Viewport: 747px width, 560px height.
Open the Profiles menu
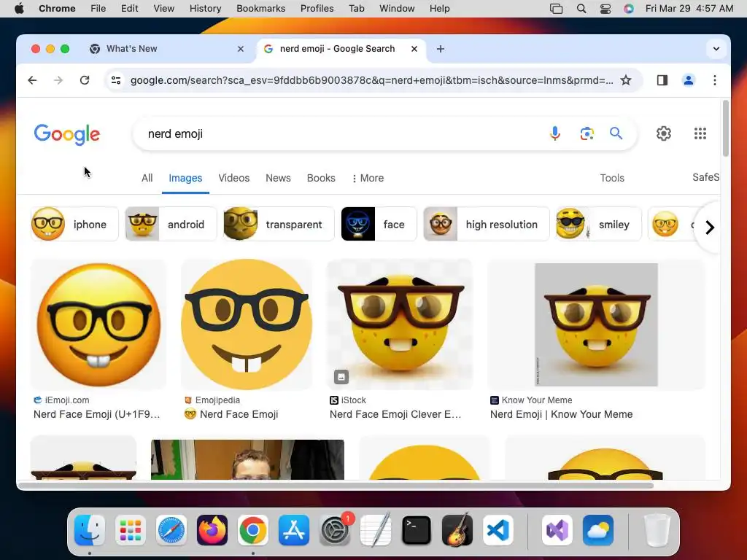coord(317,9)
